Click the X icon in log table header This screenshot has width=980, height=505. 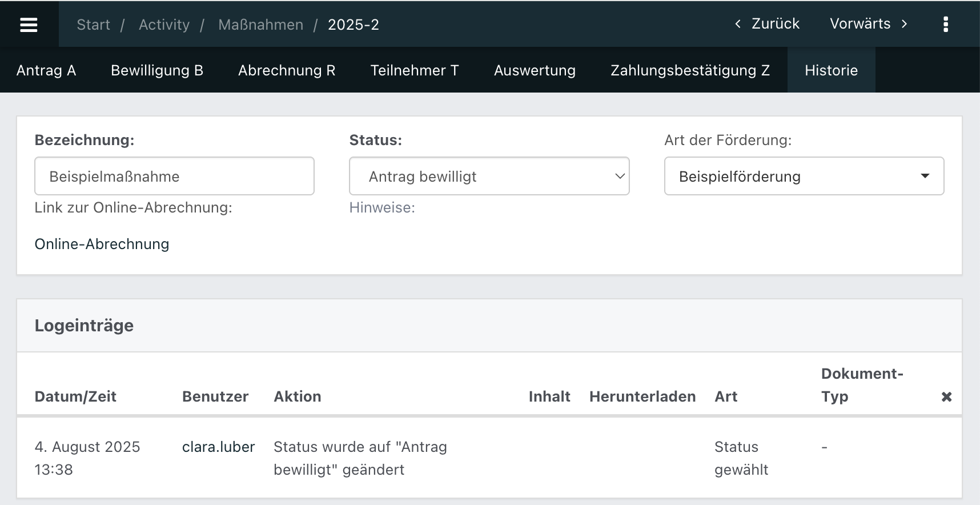[x=946, y=396]
